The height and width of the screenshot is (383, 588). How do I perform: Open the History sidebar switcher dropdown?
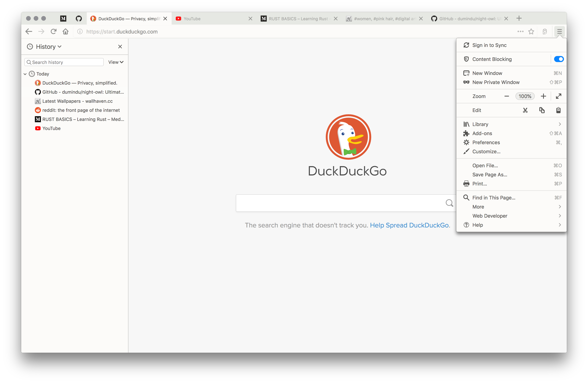pos(48,47)
